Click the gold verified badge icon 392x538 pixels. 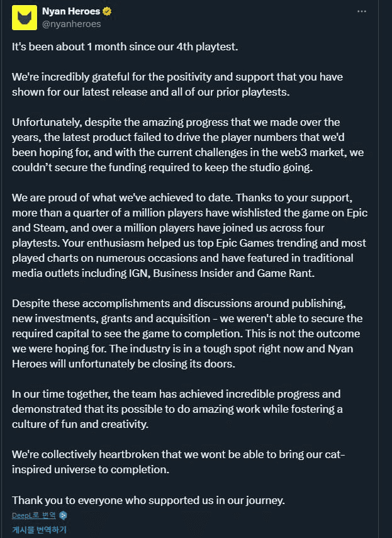coord(107,11)
